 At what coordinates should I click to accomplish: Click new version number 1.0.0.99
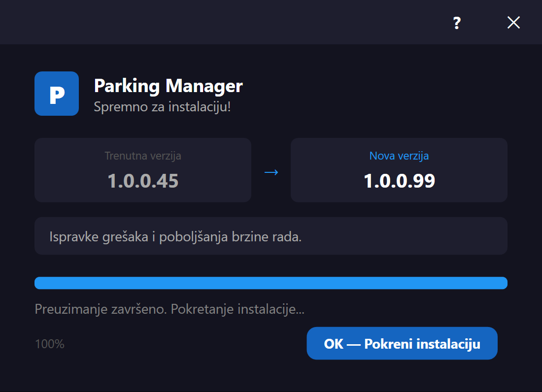[x=399, y=181]
